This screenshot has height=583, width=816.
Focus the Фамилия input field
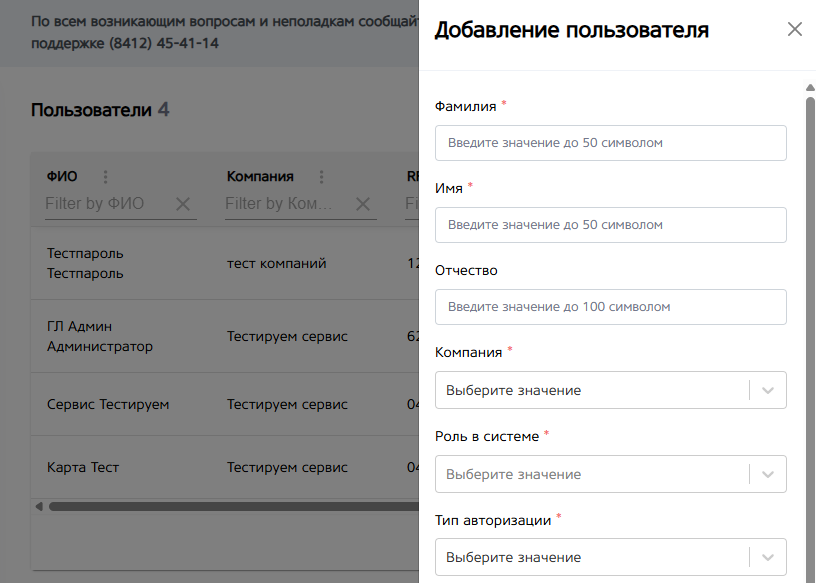pyautogui.click(x=610, y=143)
